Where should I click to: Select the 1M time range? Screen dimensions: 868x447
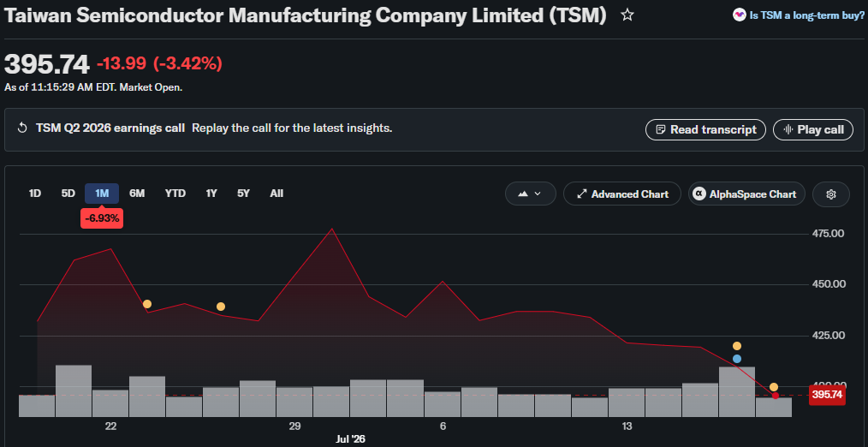coord(102,194)
